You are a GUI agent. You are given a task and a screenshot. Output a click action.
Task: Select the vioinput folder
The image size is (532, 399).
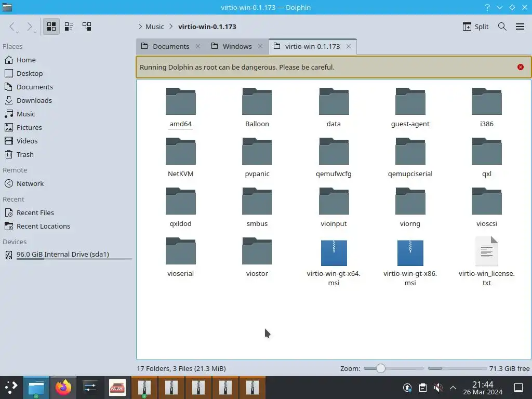tap(334, 208)
